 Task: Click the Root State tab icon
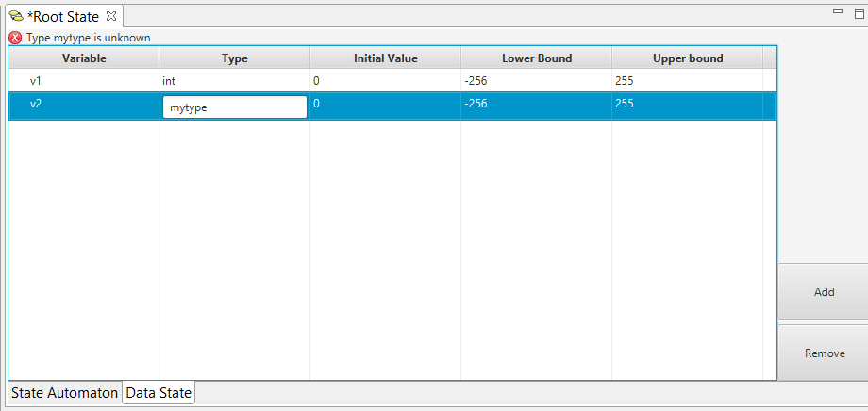point(16,17)
